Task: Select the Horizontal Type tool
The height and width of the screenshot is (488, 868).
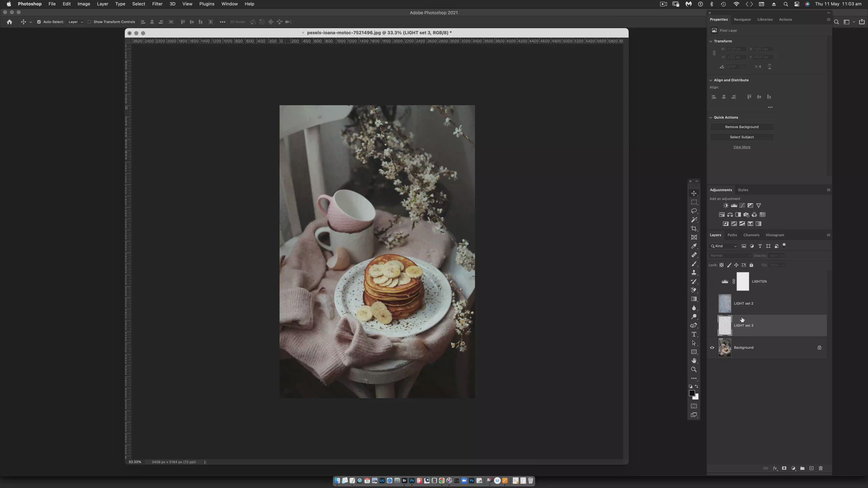Action: [x=694, y=334]
